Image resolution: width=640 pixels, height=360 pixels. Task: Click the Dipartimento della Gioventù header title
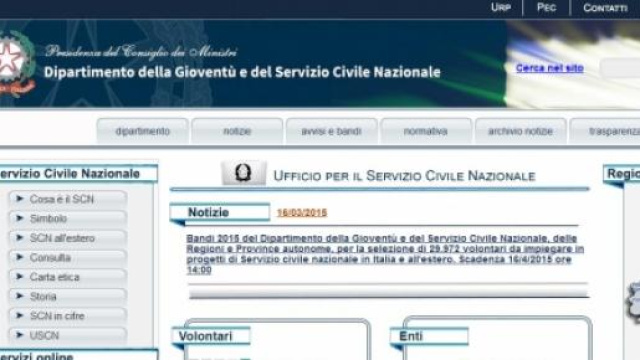[x=242, y=72]
